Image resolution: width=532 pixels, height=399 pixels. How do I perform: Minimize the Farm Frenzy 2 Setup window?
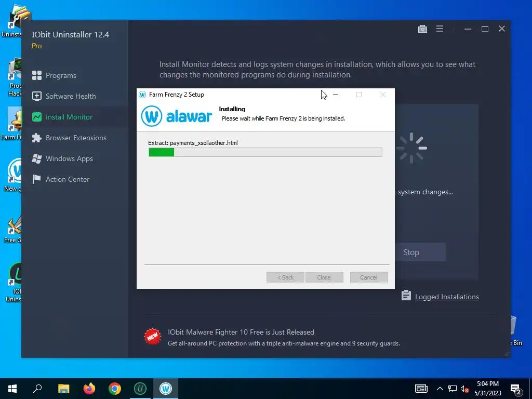click(x=336, y=95)
